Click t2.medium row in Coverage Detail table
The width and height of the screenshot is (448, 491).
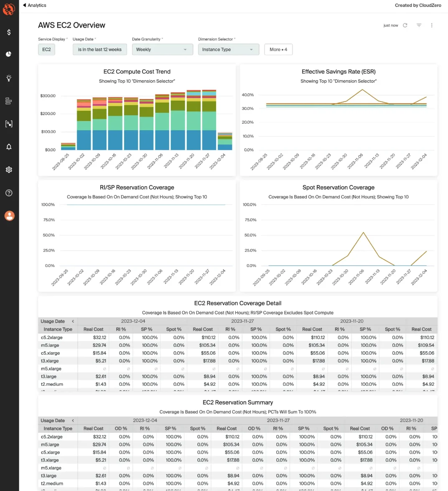point(238,384)
